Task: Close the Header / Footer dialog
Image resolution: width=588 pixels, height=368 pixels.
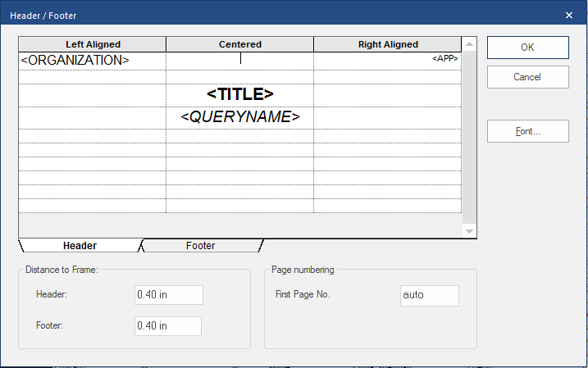Action: 569,14
